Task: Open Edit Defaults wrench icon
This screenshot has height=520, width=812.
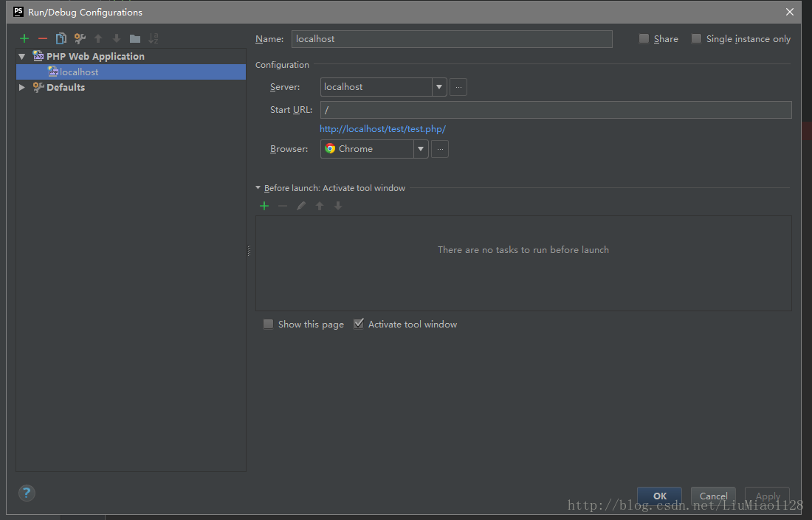Action: [x=80, y=38]
